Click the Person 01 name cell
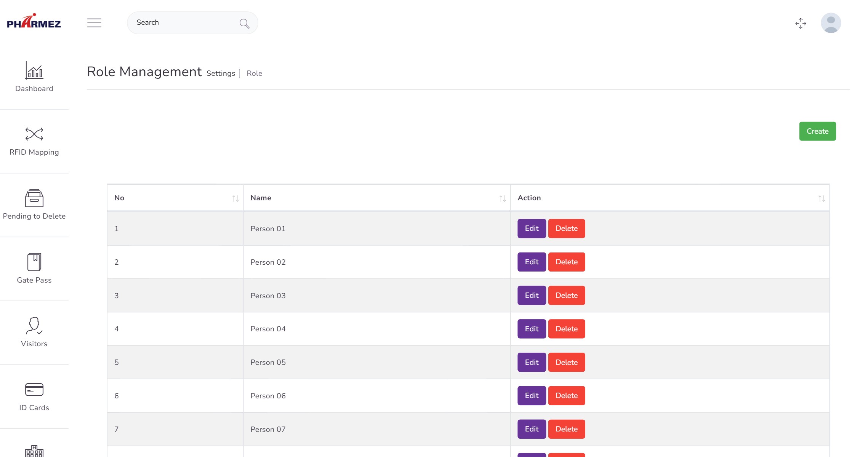Screen dimensions: 868x457 coord(376,228)
